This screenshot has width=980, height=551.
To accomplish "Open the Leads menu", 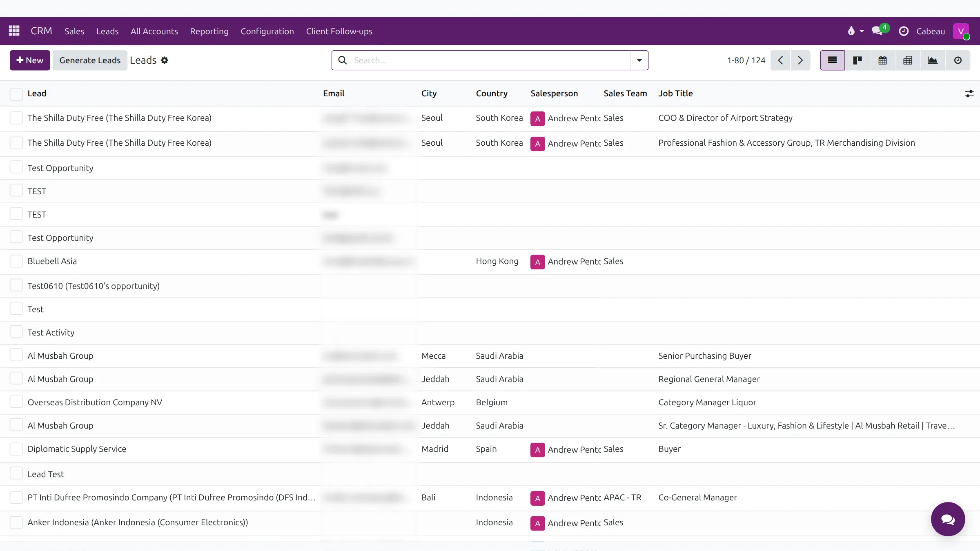I will [107, 31].
